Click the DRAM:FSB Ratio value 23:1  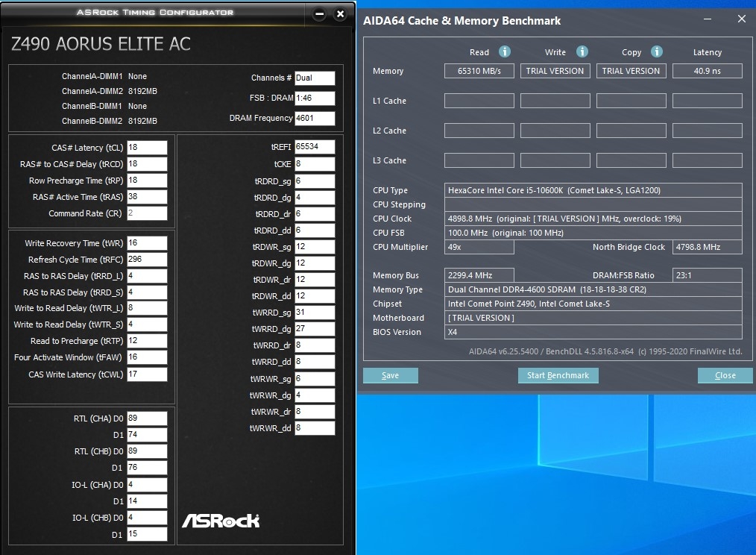pos(708,275)
